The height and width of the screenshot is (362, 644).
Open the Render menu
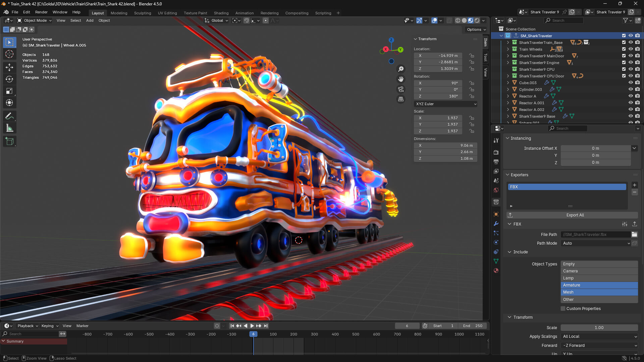click(41, 12)
